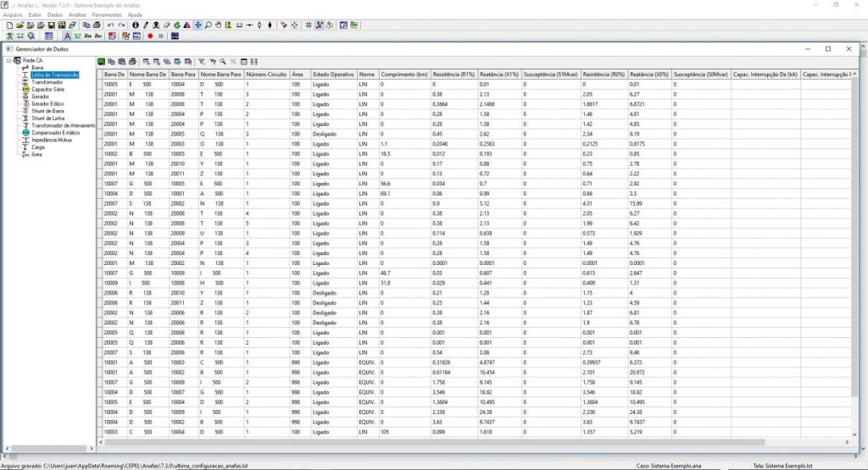Toggle the text label 'A' button
Viewport: 868px width, 470px height.
click(67, 36)
